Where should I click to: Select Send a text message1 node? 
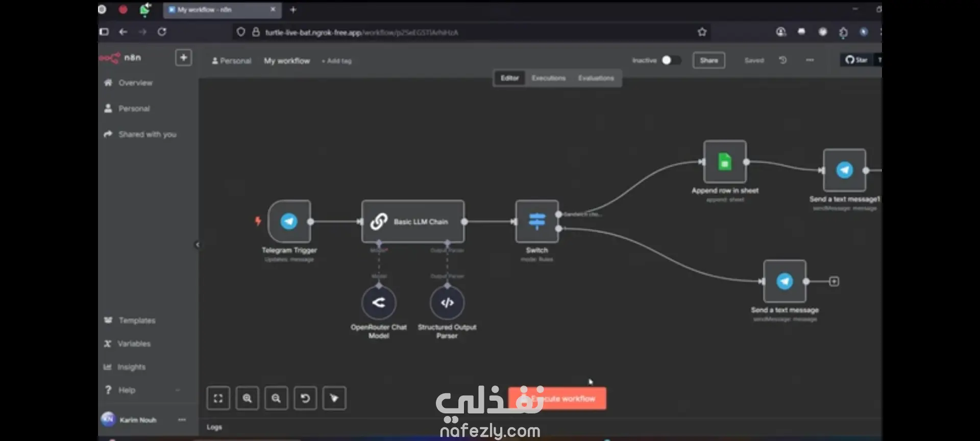[x=845, y=170]
